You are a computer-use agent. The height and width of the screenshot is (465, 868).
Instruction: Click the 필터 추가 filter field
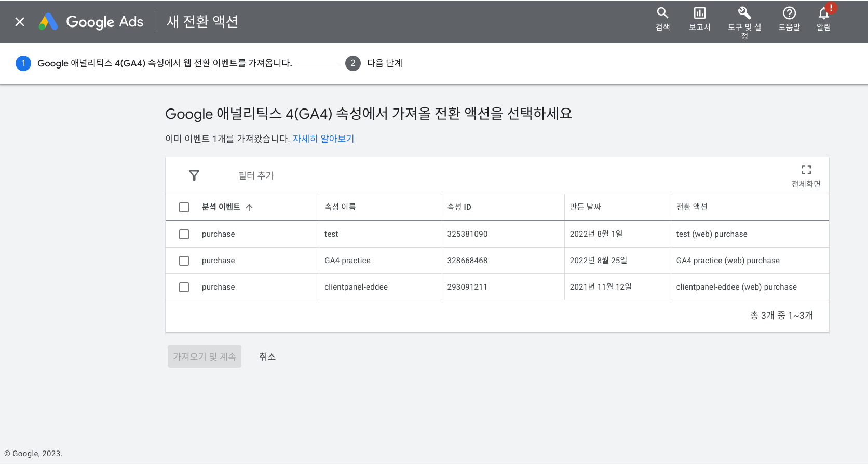tap(256, 175)
